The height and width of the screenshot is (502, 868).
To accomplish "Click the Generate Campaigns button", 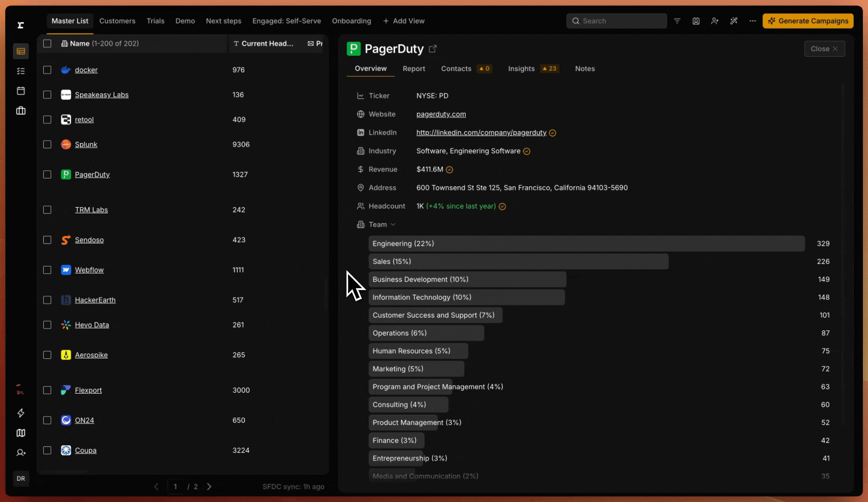I will pyautogui.click(x=808, y=21).
